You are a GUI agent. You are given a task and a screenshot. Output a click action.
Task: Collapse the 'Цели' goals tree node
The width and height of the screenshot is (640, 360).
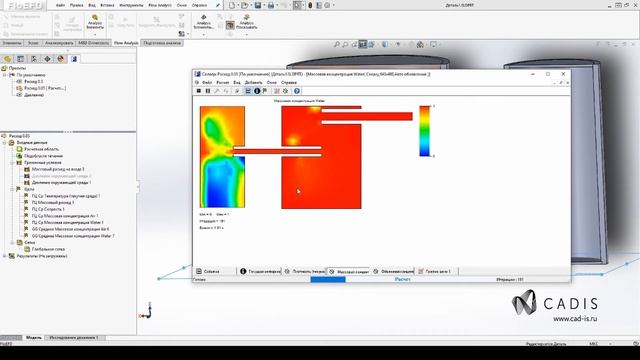12,189
